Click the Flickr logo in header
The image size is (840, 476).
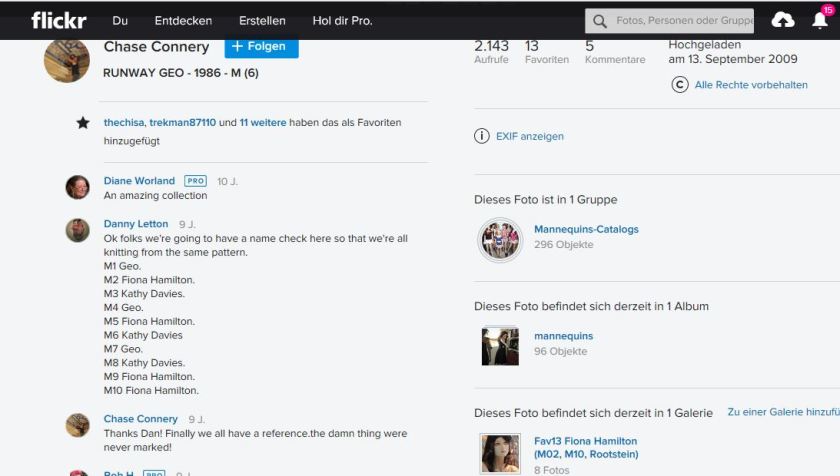[58, 20]
